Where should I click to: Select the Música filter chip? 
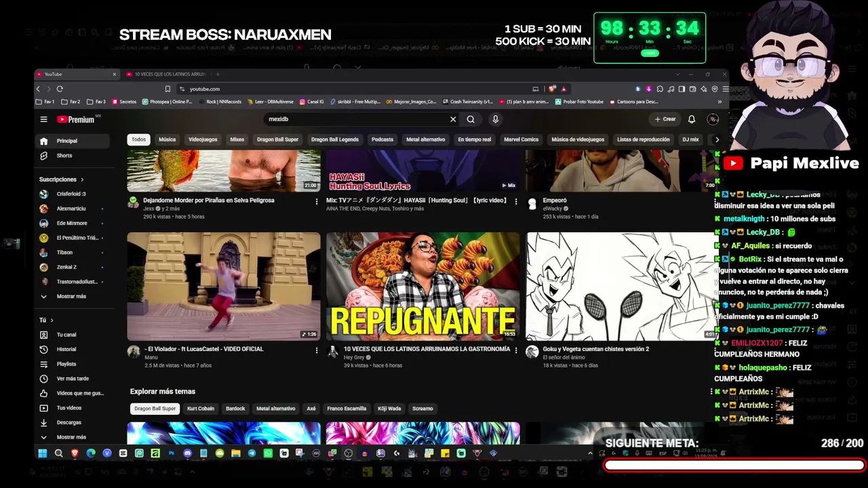pos(167,140)
